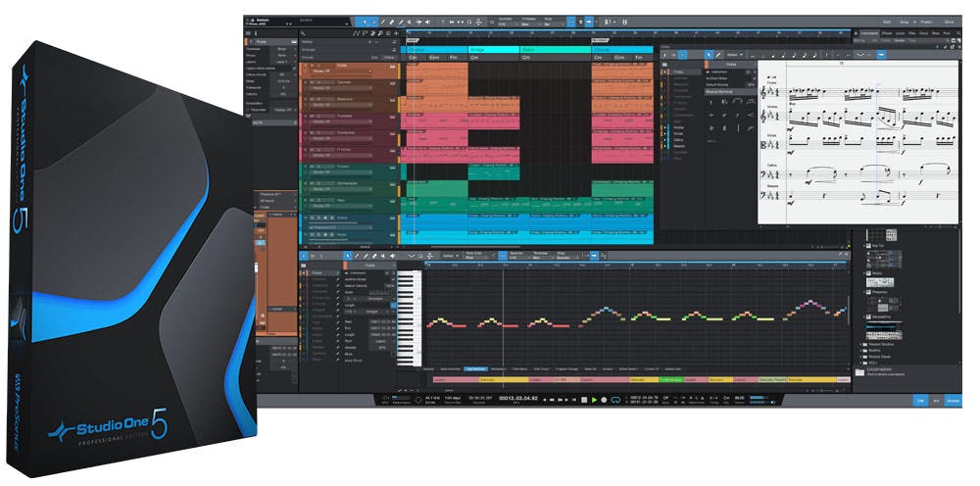
Task: Select the Key Switches lane tab
Action: click(x=475, y=369)
